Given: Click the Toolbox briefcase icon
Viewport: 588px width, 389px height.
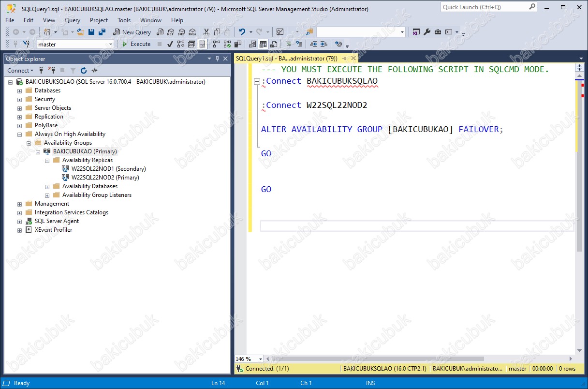Looking at the screenshot, I should 438,32.
